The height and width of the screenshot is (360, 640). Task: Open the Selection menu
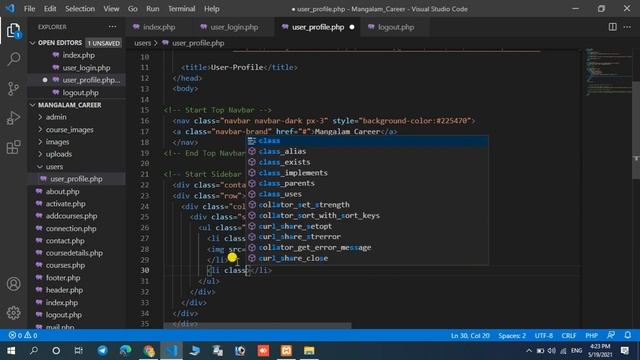[80, 9]
